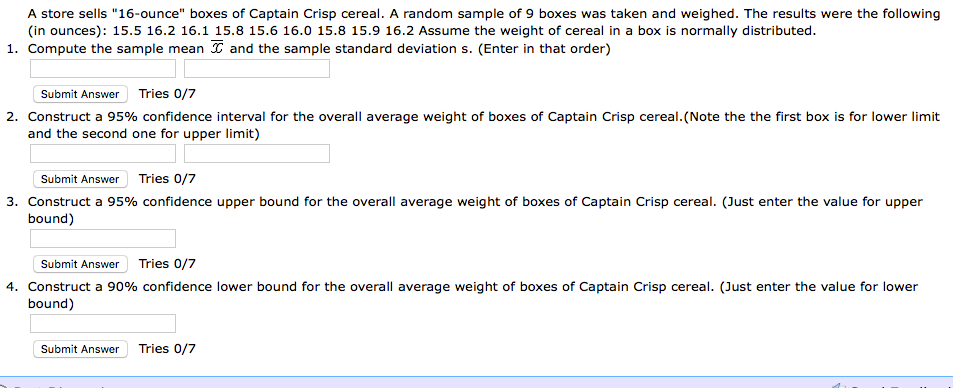Submit Answer for question 2
953x388 pixels.
click(80, 179)
